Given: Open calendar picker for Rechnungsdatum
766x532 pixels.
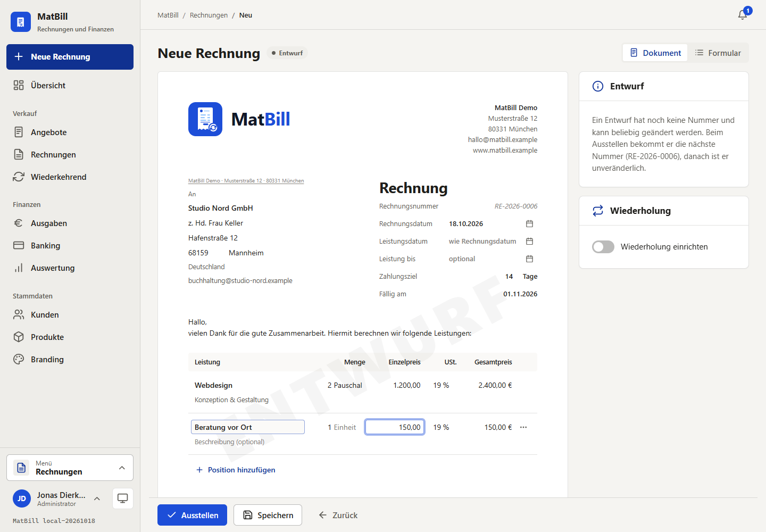Looking at the screenshot, I should tap(529, 224).
